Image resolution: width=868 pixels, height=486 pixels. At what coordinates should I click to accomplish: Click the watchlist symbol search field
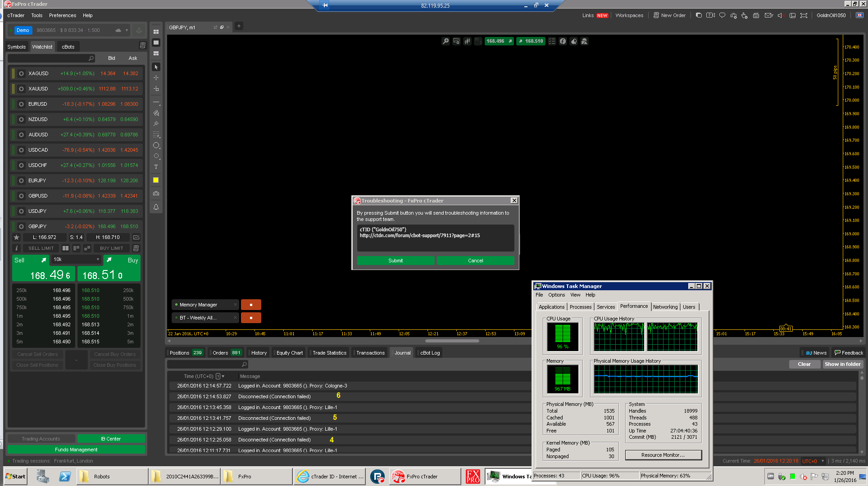(51, 58)
